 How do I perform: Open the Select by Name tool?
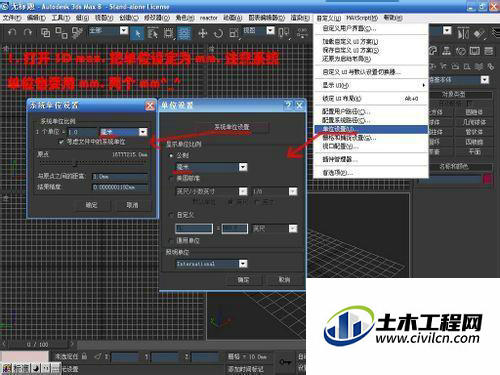pyautogui.click(x=153, y=33)
